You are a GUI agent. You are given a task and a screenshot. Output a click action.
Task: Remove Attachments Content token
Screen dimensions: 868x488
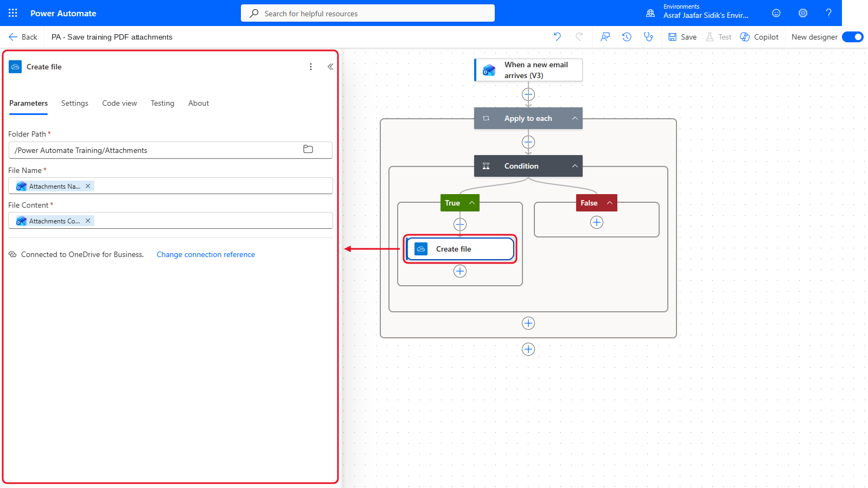coord(88,221)
